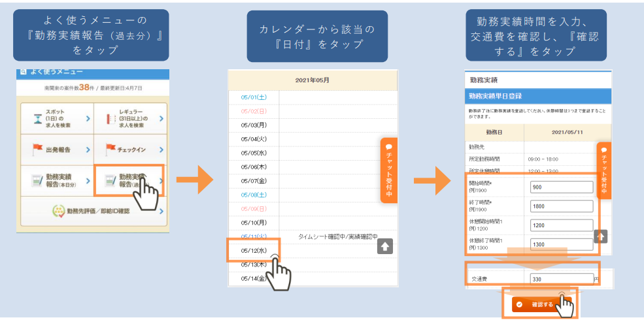The height and width of the screenshot is (322, 644).
Task: Focus the 交通費 field showing 330
Action: pyautogui.click(x=560, y=279)
